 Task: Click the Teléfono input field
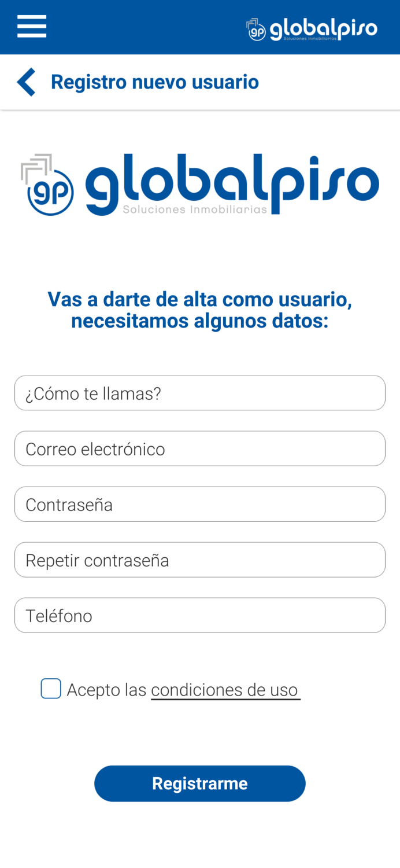(x=200, y=615)
